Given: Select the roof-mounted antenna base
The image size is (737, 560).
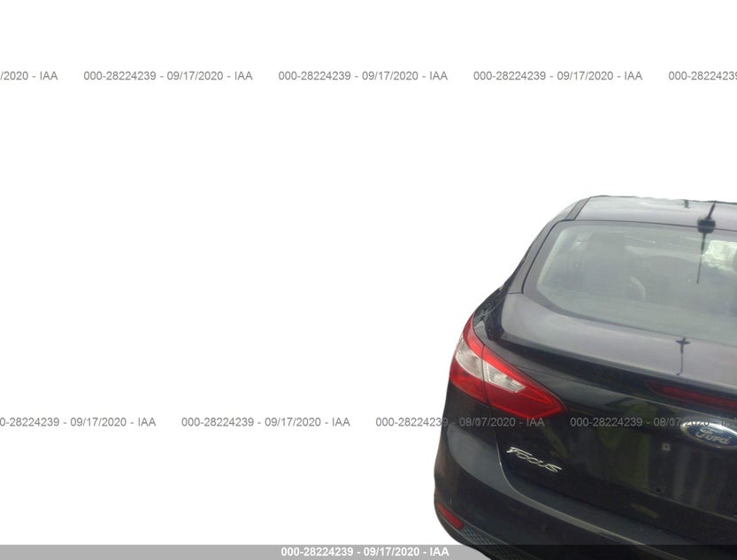Looking at the screenshot, I should pyautogui.click(x=706, y=226).
